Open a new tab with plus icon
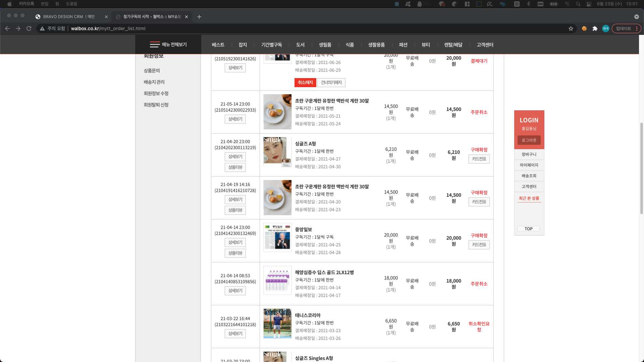This screenshot has width=644, height=362. pyautogui.click(x=199, y=17)
